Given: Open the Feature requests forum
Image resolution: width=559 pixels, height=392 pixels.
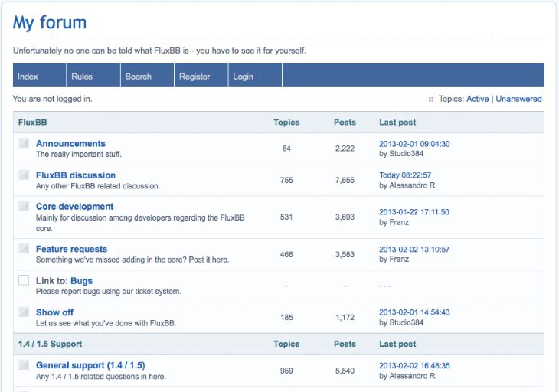Looking at the screenshot, I should coord(72,249).
